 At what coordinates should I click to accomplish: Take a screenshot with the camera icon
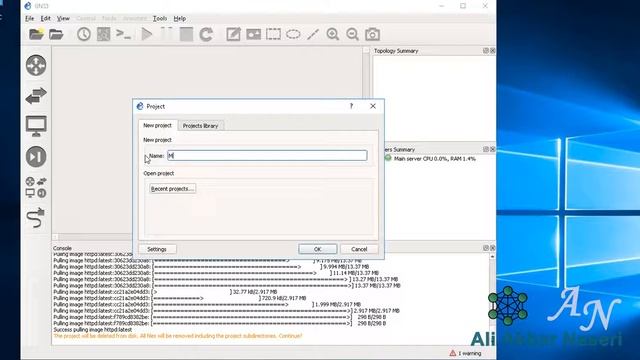click(372, 34)
